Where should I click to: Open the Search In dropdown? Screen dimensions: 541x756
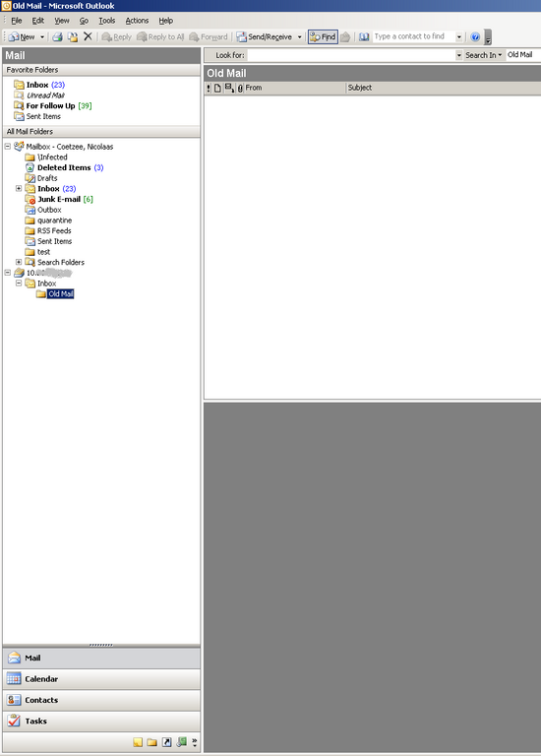click(x=484, y=55)
